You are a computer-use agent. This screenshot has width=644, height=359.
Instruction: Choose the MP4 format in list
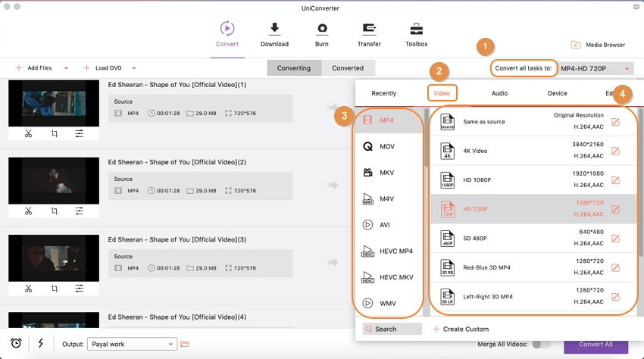click(x=389, y=120)
